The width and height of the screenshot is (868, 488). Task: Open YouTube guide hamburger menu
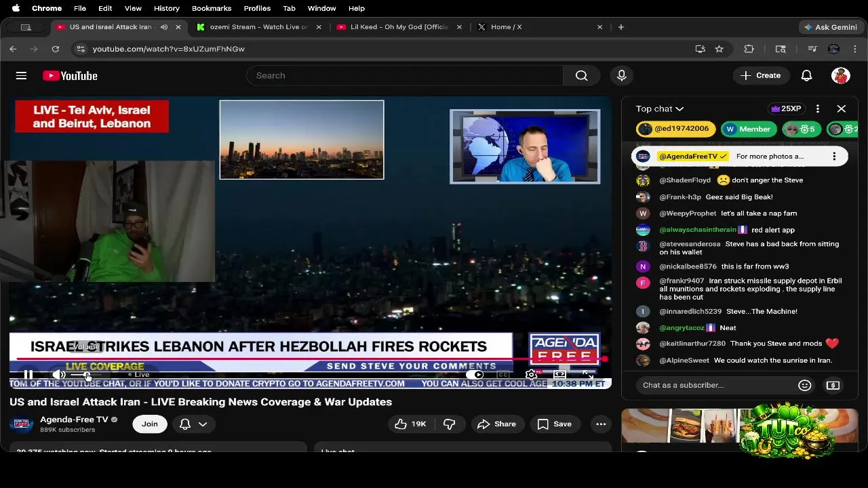pos(21,75)
